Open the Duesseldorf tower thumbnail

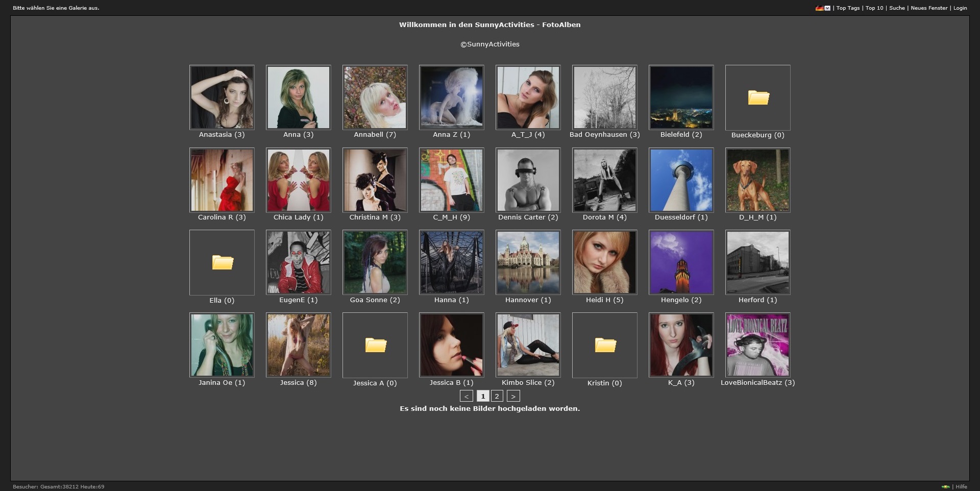681,180
